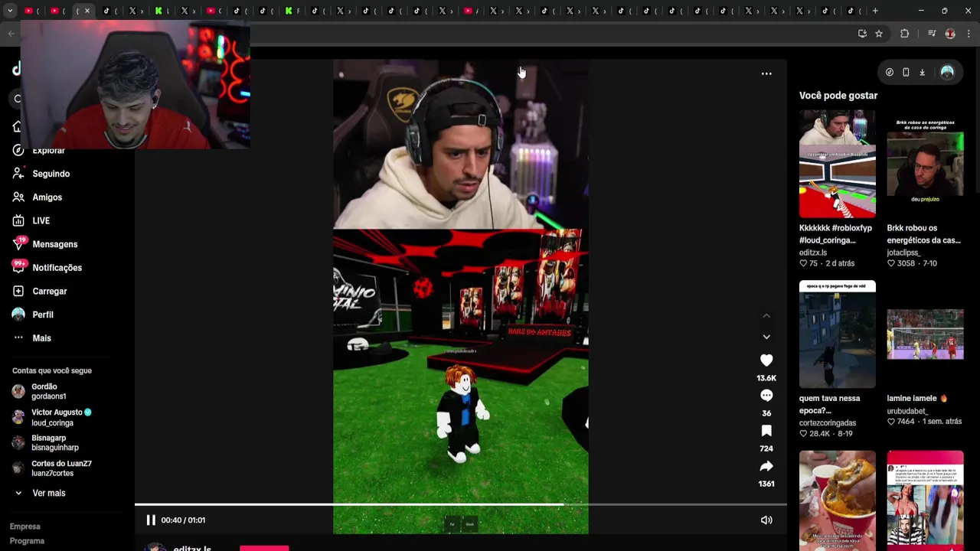The image size is (980, 551).
Task: Click the install app icon in address bar
Action: click(x=862, y=34)
